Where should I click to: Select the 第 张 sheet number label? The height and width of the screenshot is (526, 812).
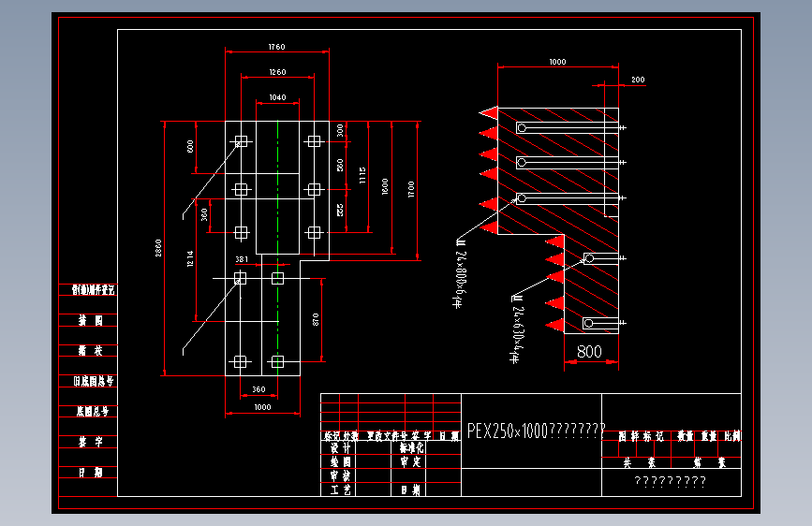(710, 463)
